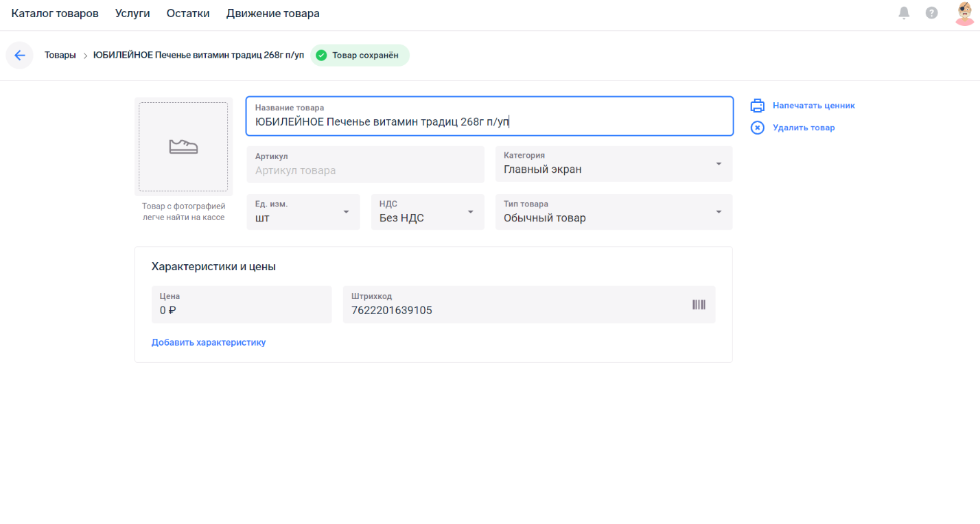Click the printer icon for price tag
This screenshot has width=980, height=524.
point(757,106)
